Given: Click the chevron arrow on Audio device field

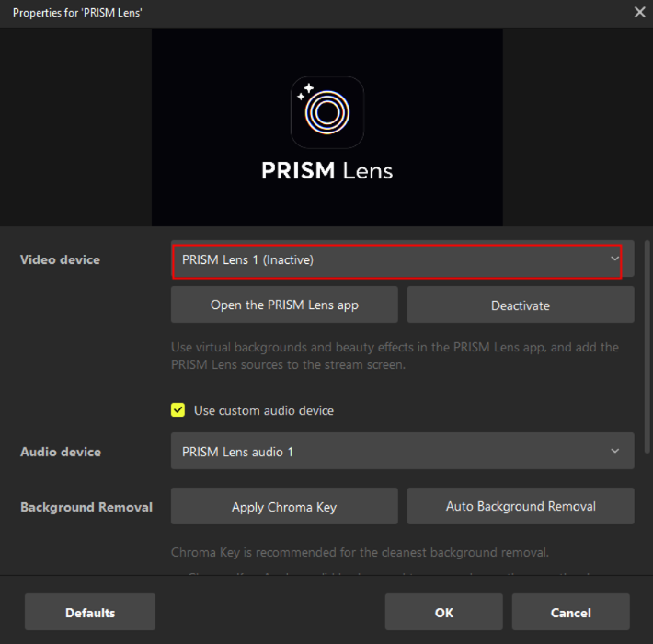Looking at the screenshot, I should [x=614, y=451].
